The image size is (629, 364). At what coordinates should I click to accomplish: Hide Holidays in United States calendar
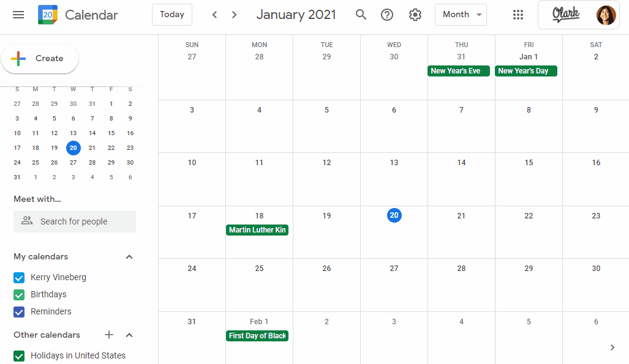(19, 356)
